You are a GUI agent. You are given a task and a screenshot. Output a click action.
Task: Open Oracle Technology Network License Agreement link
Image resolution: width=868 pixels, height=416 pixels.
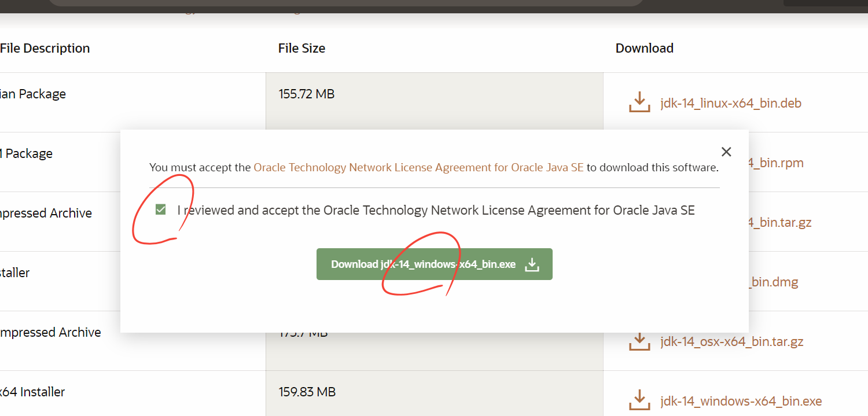coord(418,167)
